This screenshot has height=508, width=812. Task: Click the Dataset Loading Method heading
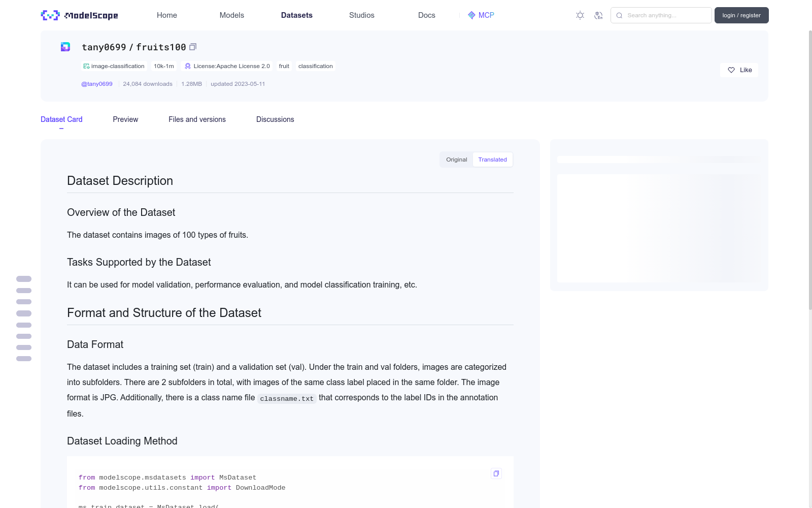(x=122, y=441)
